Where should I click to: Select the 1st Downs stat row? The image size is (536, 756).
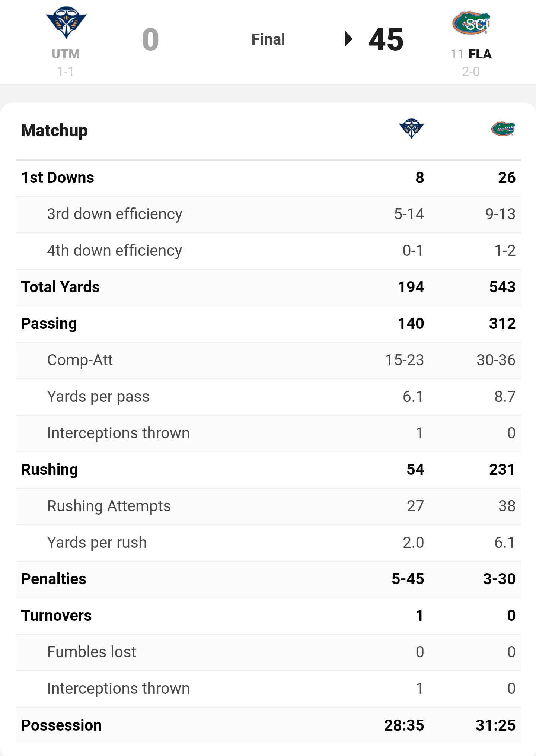(x=268, y=178)
